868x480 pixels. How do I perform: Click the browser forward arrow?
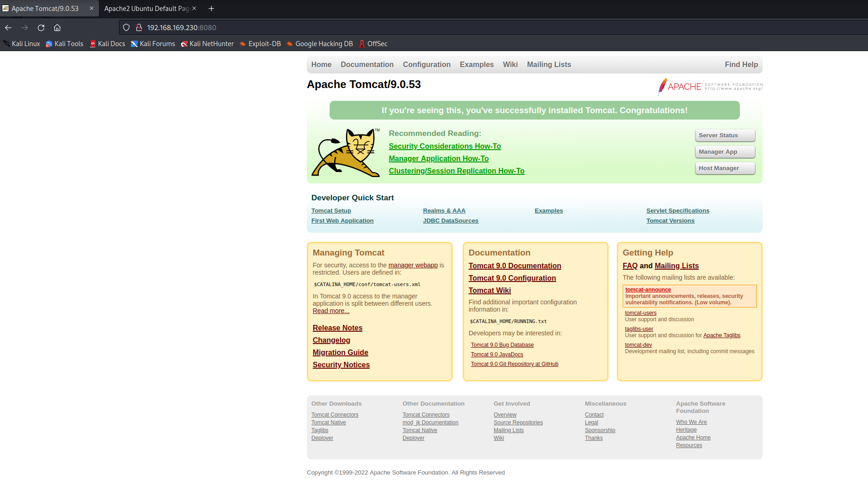[25, 28]
